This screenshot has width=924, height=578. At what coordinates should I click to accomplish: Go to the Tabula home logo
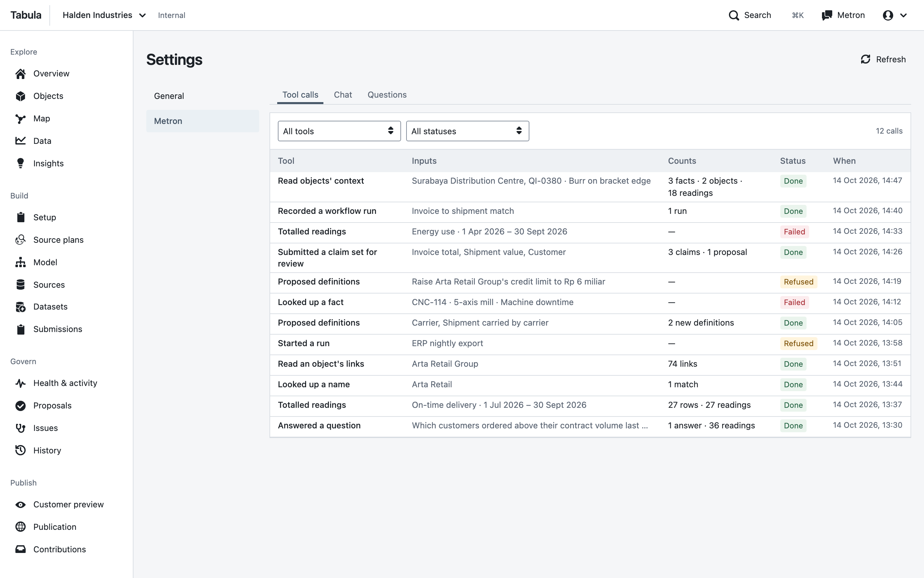[26, 15]
